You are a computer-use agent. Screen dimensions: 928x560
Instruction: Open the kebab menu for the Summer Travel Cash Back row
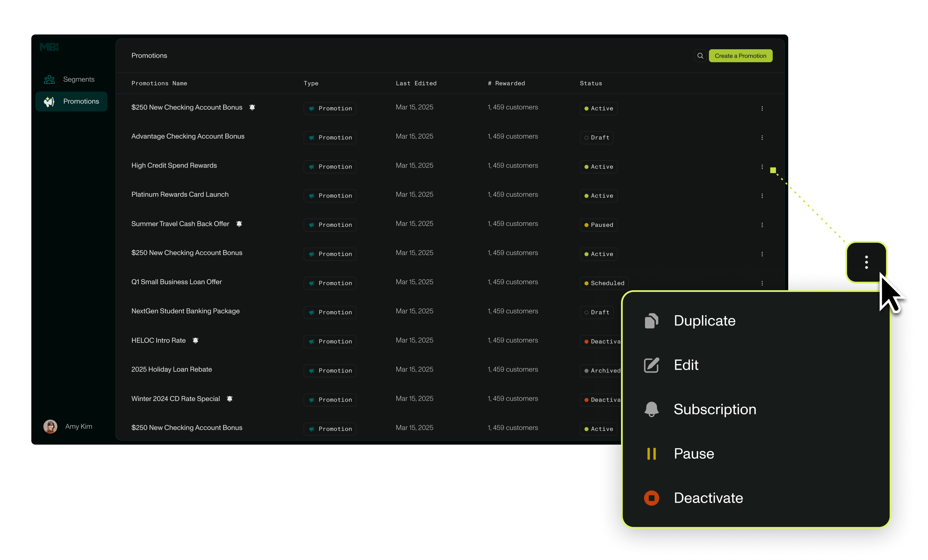click(762, 225)
